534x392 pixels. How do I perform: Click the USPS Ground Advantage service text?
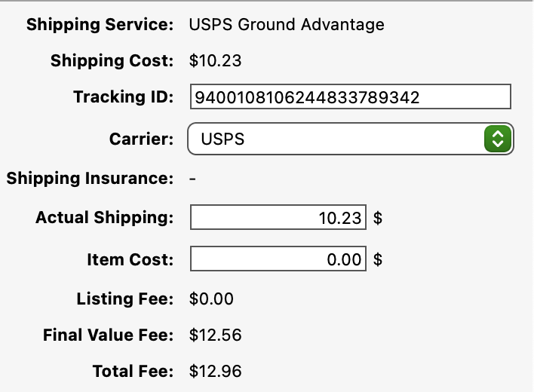coord(287,25)
